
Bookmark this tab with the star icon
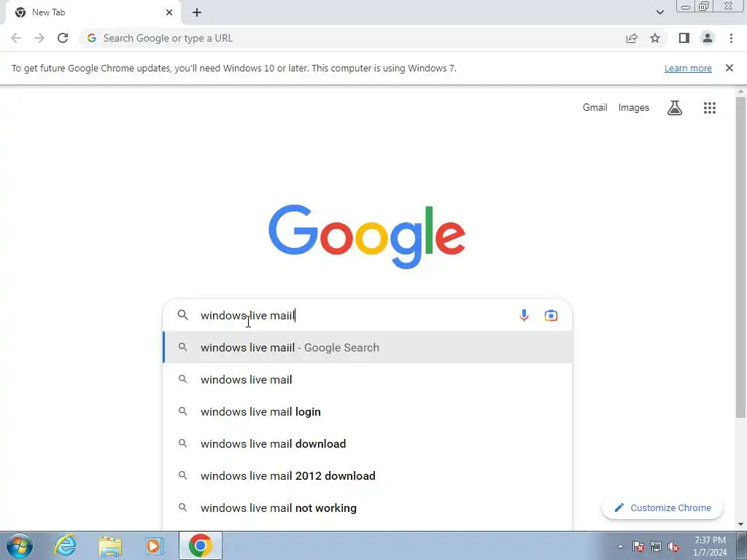[x=655, y=38]
